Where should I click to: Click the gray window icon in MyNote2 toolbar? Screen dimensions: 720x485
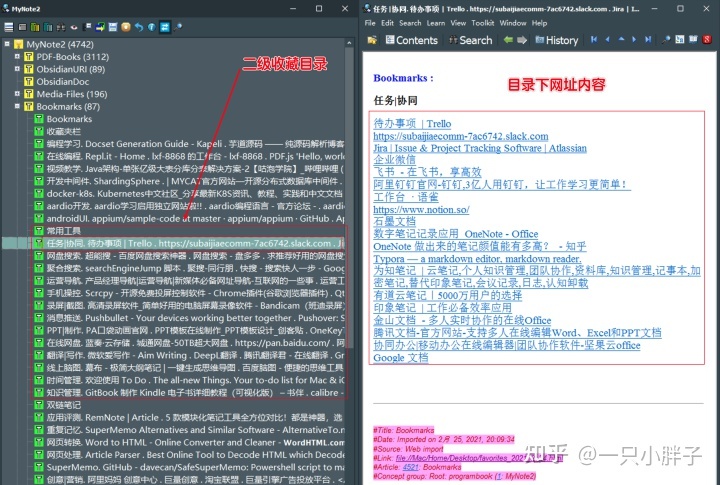tap(22, 27)
